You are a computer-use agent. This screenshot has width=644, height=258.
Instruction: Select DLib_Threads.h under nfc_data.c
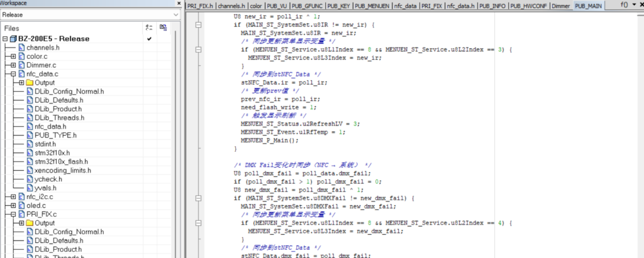click(59, 118)
